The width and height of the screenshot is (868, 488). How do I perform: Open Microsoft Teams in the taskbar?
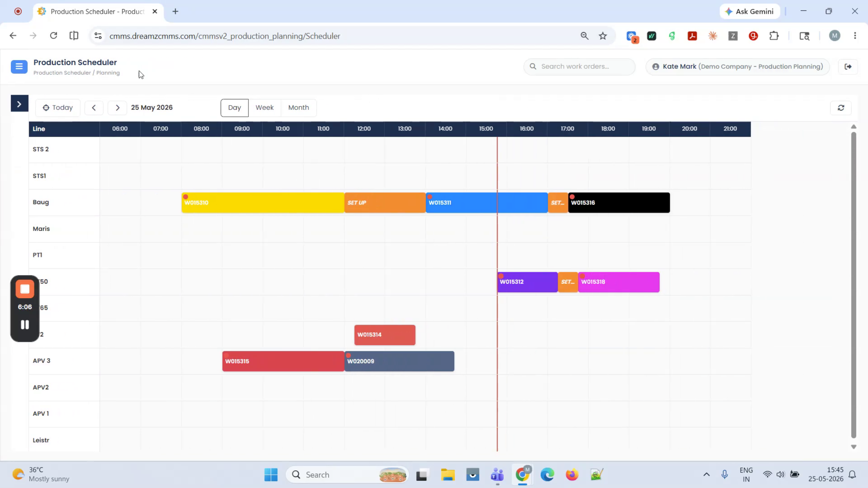(x=497, y=475)
